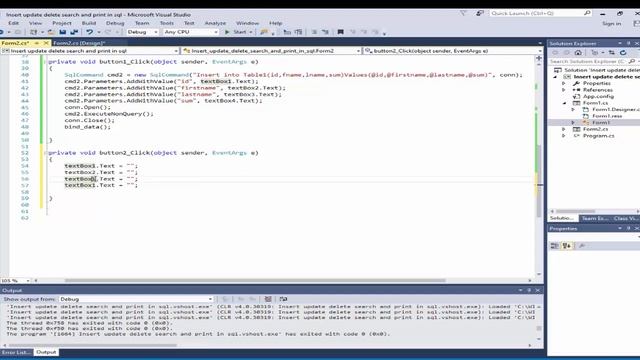The image size is (640, 360).
Task: Expand the Form2.cs node
Action: 564,129
